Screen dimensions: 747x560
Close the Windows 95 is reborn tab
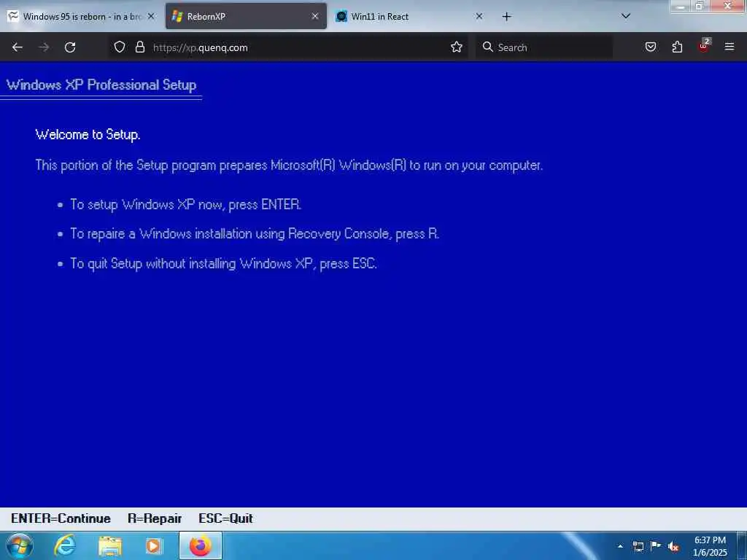[151, 16]
